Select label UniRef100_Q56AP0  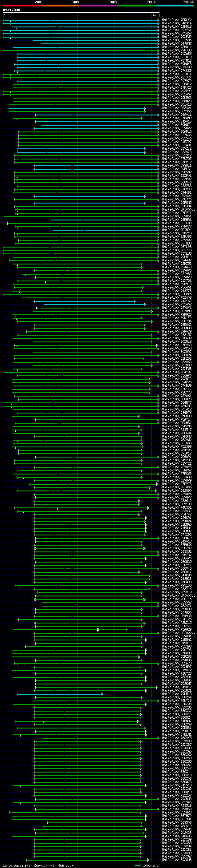177,375
